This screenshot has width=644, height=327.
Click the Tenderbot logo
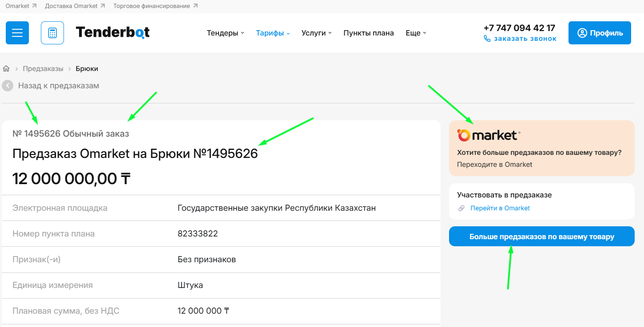tap(113, 32)
